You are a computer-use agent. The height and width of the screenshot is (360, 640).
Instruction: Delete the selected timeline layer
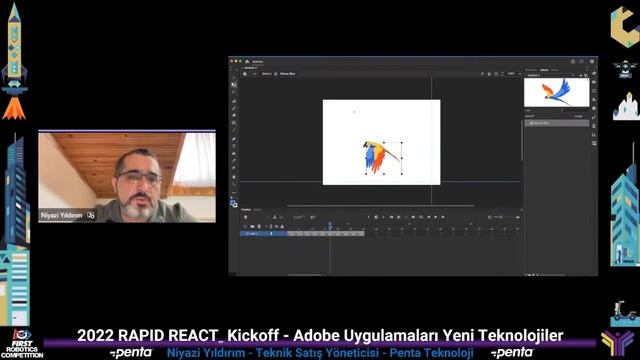pyautogui.click(x=259, y=226)
